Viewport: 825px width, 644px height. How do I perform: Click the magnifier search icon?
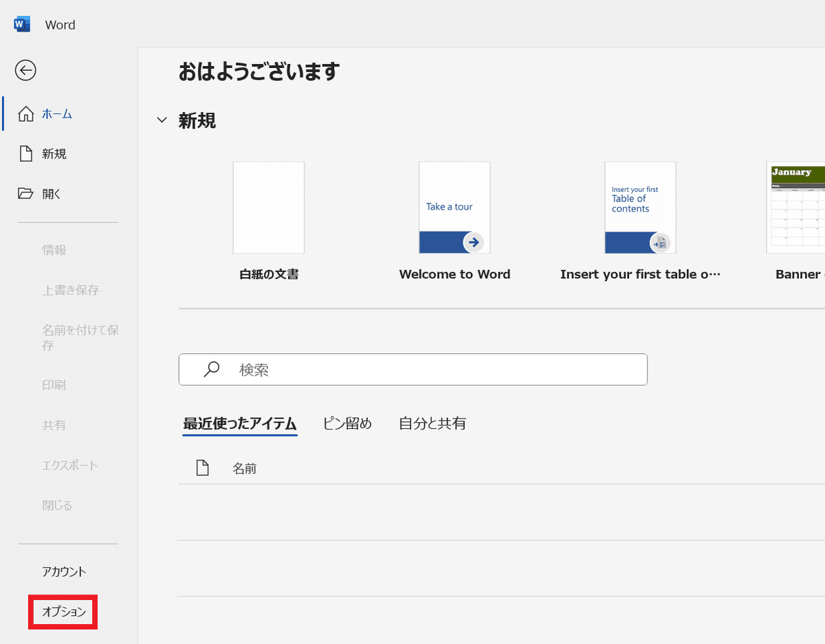[x=212, y=370]
